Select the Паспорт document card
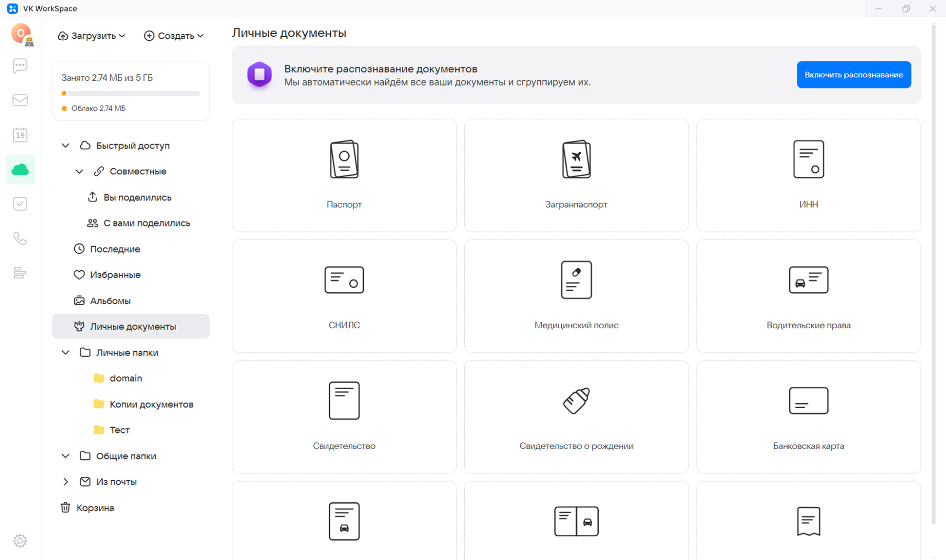946x560 pixels. pyautogui.click(x=344, y=175)
